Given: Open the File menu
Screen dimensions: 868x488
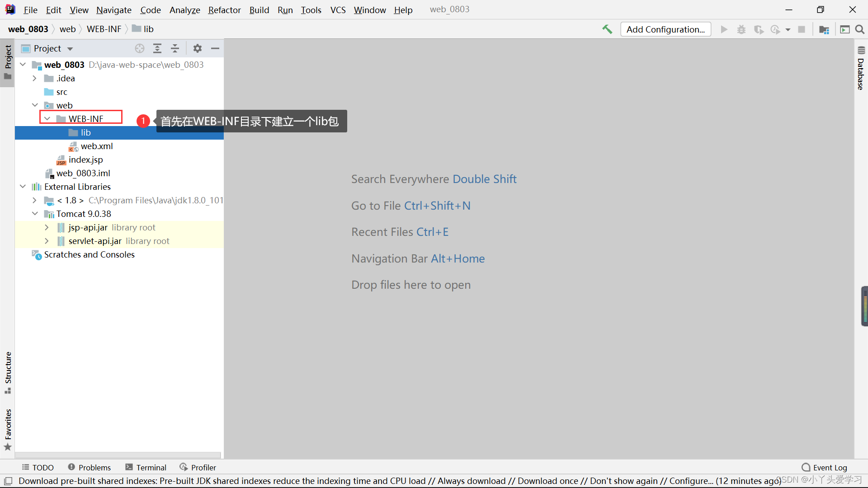Looking at the screenshot, I should click(x=30, y=9).
